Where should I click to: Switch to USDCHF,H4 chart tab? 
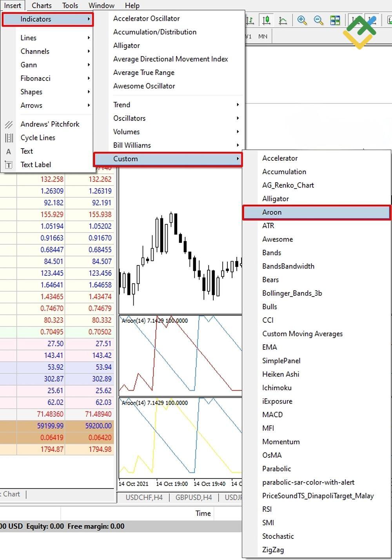144,498
